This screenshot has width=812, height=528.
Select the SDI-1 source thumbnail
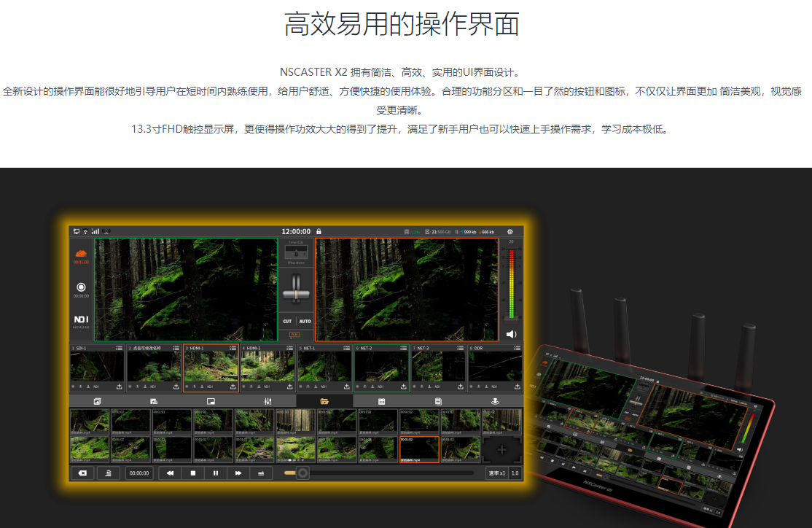coord(98,367)
